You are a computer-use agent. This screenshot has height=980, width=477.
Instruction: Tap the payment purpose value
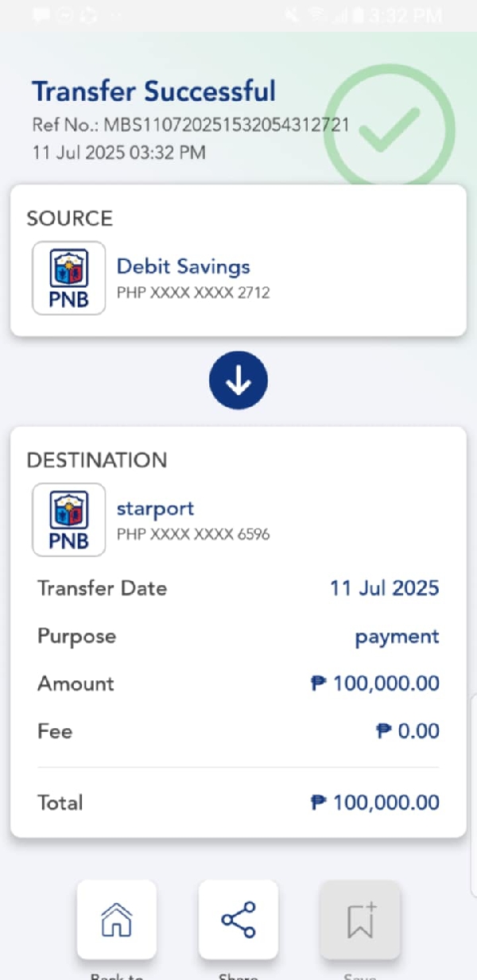pos(397,637)
